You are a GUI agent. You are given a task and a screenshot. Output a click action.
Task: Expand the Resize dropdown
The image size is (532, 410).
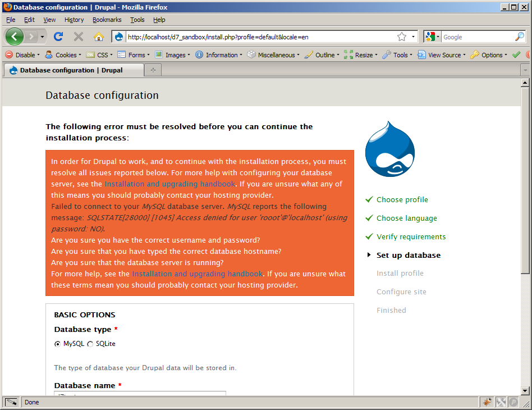(x=361, y=54)
